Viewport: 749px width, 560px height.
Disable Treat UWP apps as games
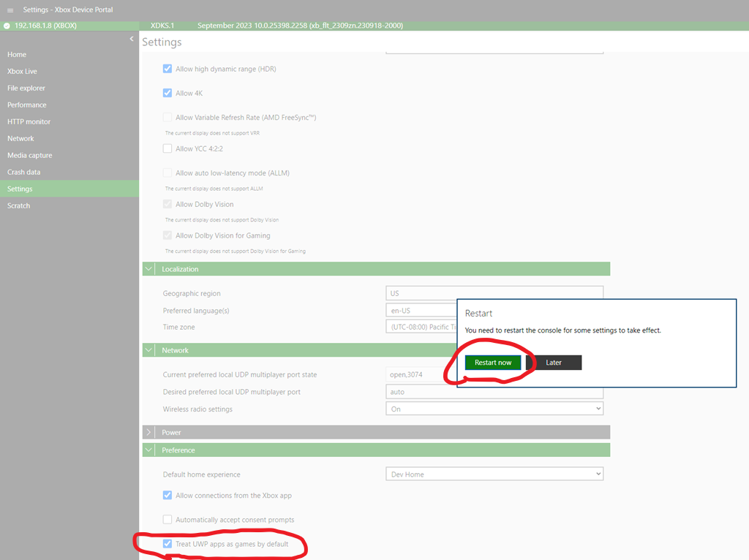[168, 544]
